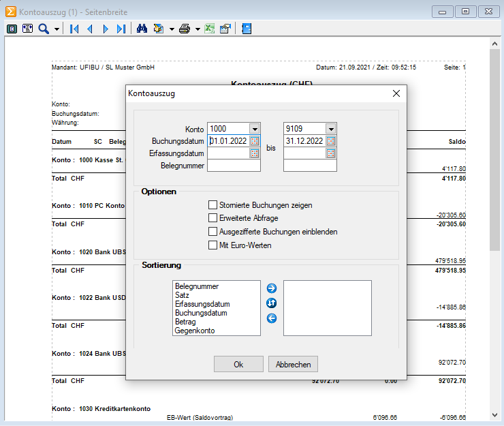Check the Mit Euro-Werten option
The height and width of the screenshot is (426, 504).
[212, 245]
